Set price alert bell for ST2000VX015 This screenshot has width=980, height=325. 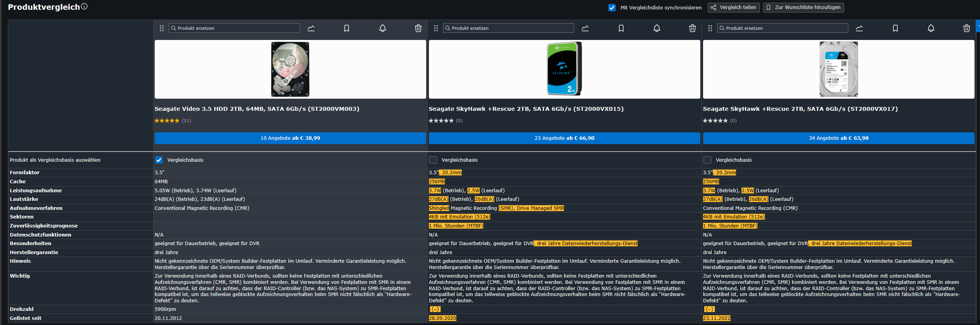[657, 28]
